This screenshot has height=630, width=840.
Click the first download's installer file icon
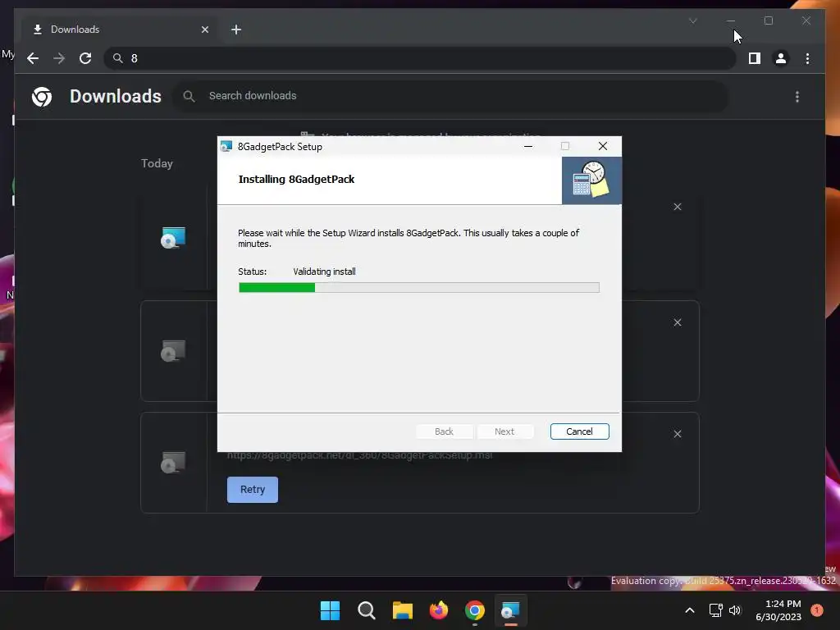coord(173,237)
